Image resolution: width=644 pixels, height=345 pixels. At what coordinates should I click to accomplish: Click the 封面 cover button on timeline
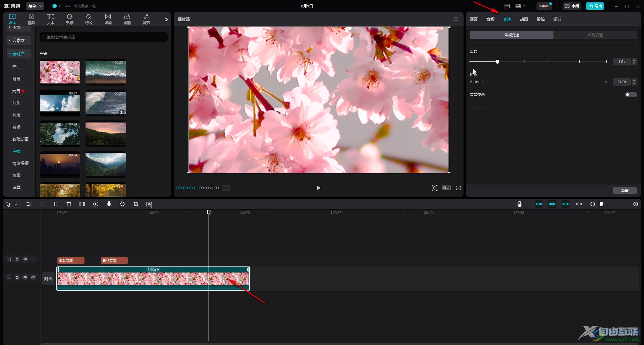pos(48,279)
